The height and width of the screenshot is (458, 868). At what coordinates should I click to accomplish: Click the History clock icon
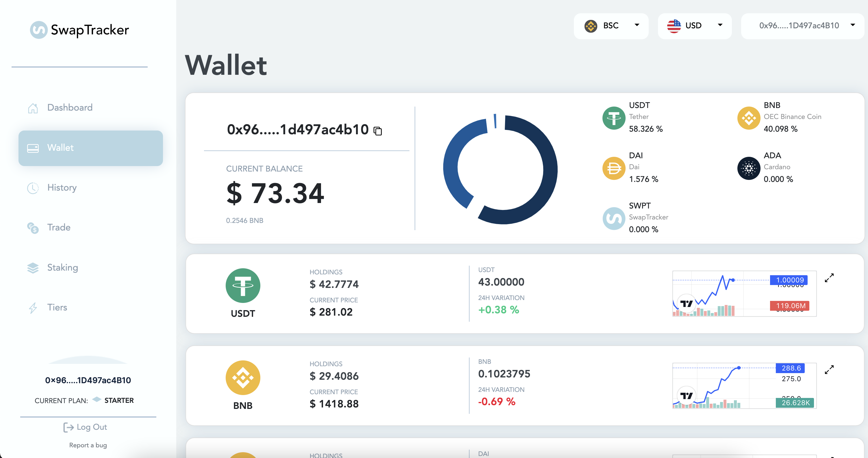click(x=33, y=188)
